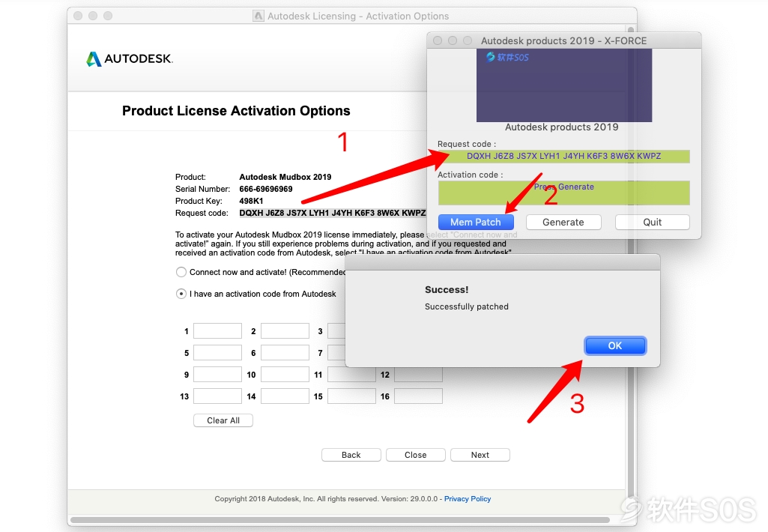Viewport: 768px width, 532px height.
Task: Click activation code box 1
Action: tap(217, 330)
